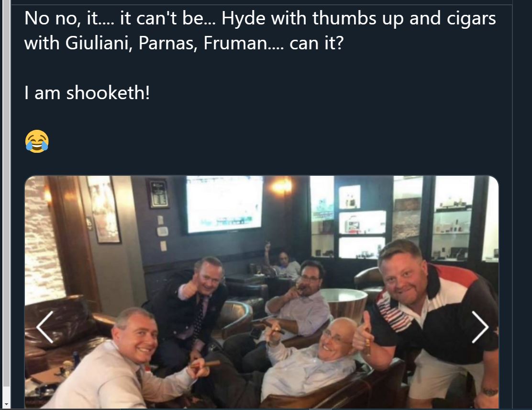This screenshot has width=532, height=410.
Task: Click the text line "with Giuliani, Parnas, Fruman.... can it?"
Action: (x=184, y=43)
